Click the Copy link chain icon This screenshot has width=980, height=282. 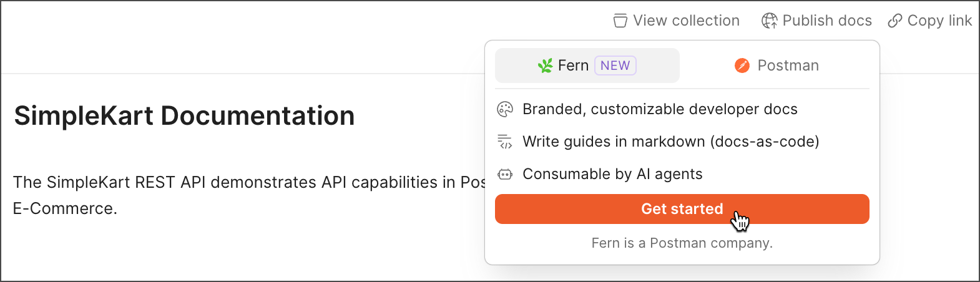tap(895, 21)
